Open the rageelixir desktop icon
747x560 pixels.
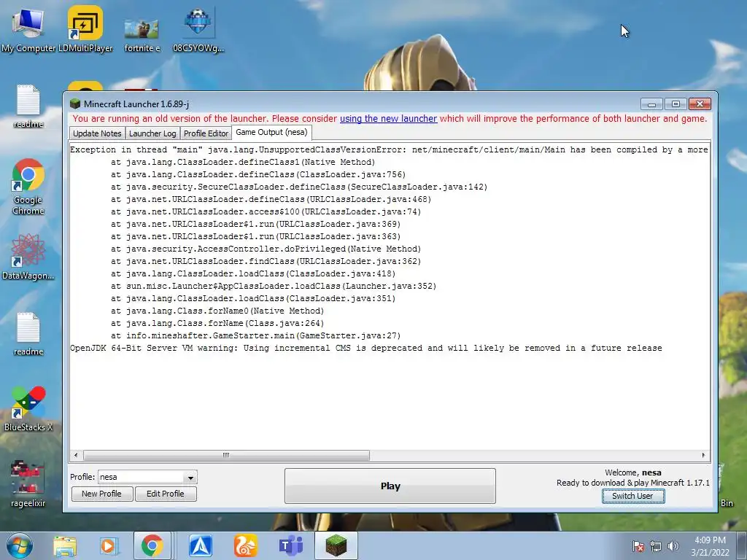(28, 484)
